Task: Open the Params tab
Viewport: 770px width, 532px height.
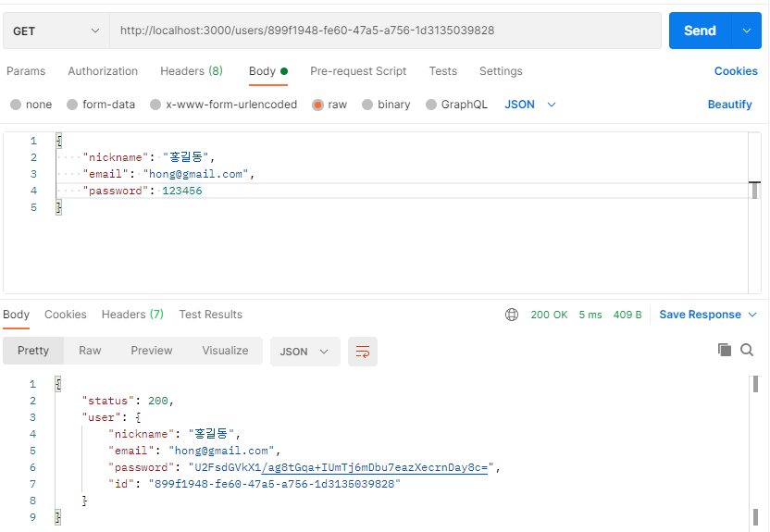Action: [x=26, y=71]
